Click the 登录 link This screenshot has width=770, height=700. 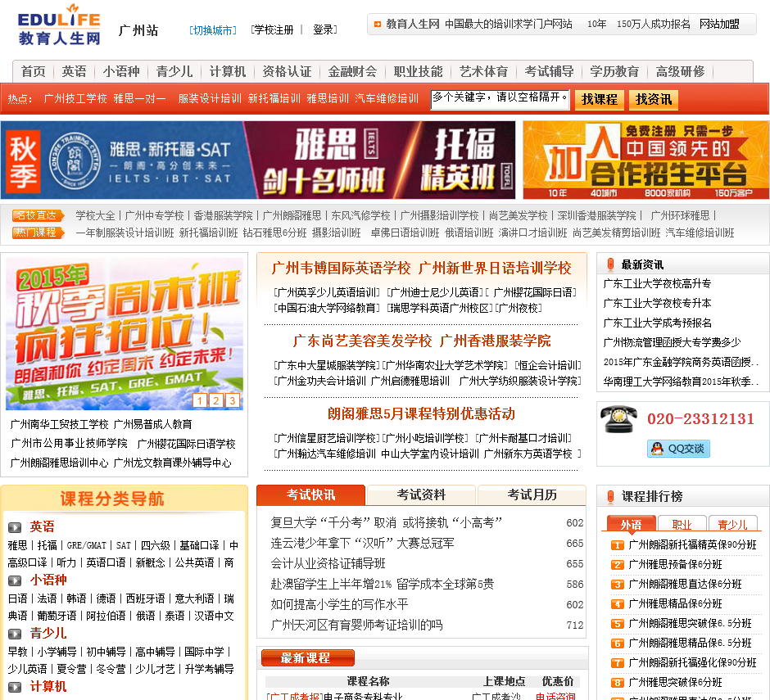pyautogui.click(x=324, y=30)
